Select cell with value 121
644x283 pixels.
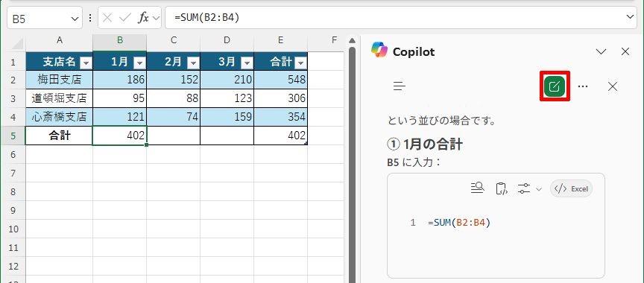[120, 117]
